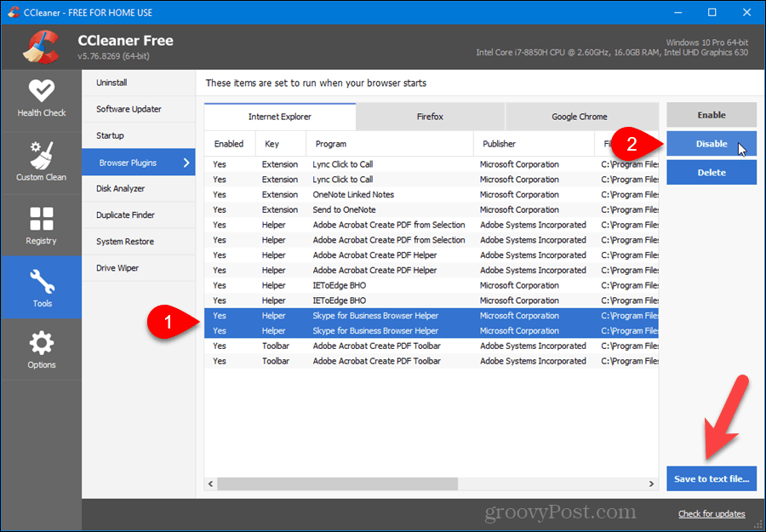Open Drive Wiper tool
766x532 pixels.
(x=139, y=268)
